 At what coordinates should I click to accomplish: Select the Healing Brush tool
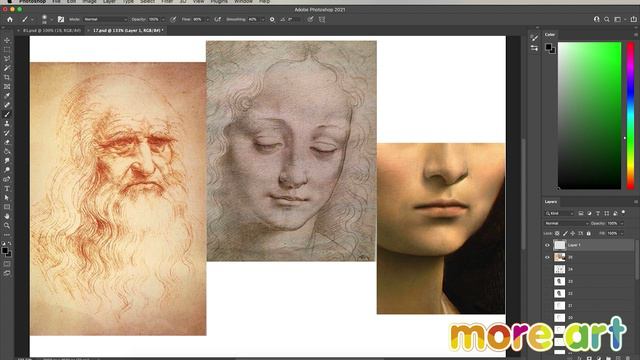tap(7, 105)
